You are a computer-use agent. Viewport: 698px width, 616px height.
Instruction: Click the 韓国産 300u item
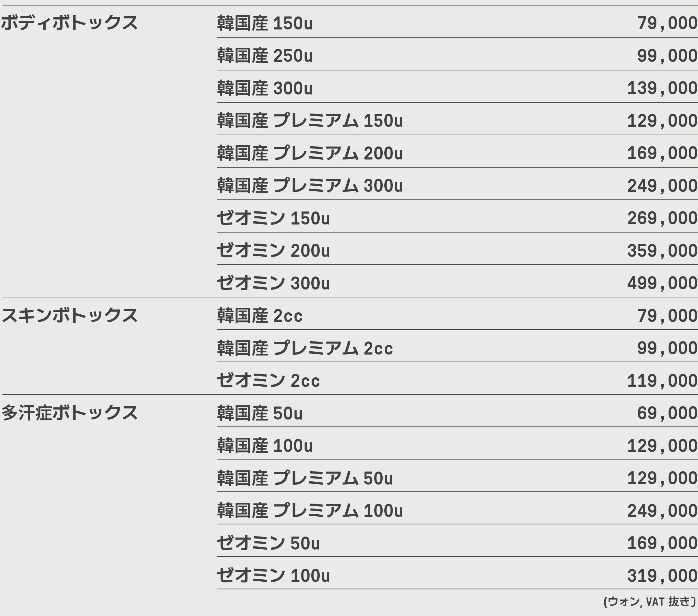click(x=265, y=88)
